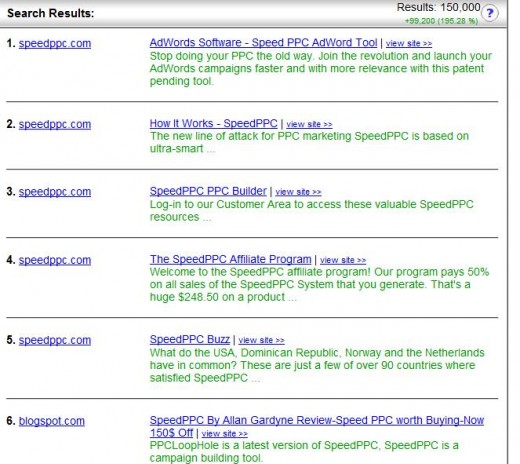
Task: Open speedppc.com domain link in result 4
Action: 55,260
